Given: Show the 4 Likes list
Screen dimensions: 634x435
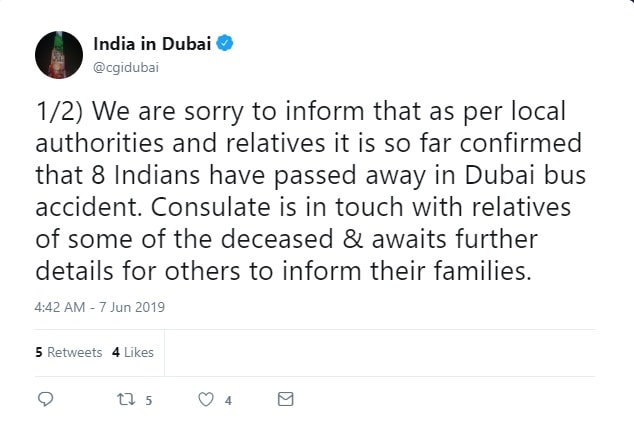Looking at the screenshot, I should 132,352.
